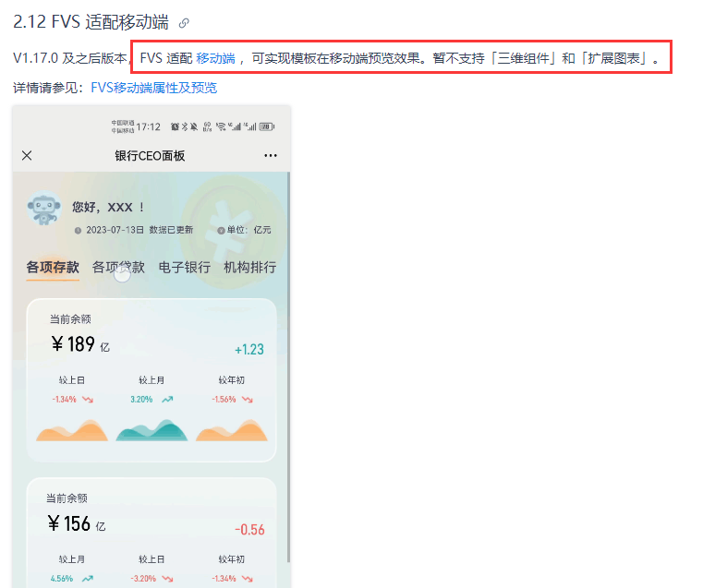
Task: Click the -1.34% 较上日 value in first card
Action: 65,400
